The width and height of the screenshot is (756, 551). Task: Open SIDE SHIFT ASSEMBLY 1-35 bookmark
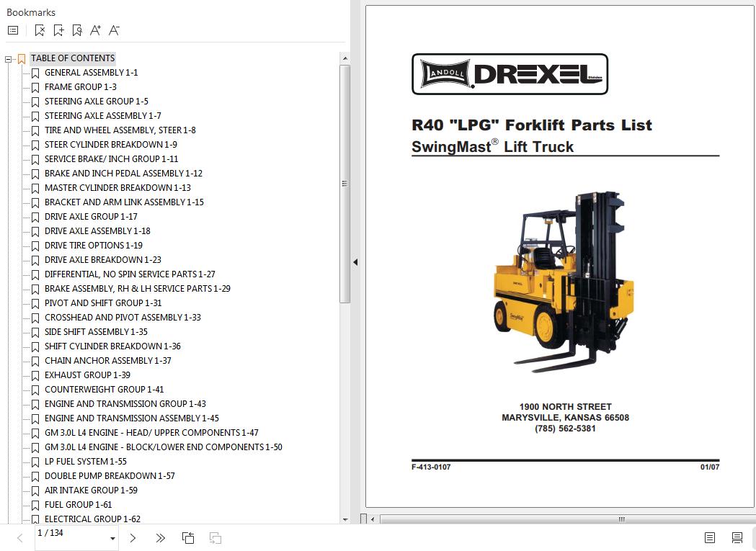pos(96,332)
